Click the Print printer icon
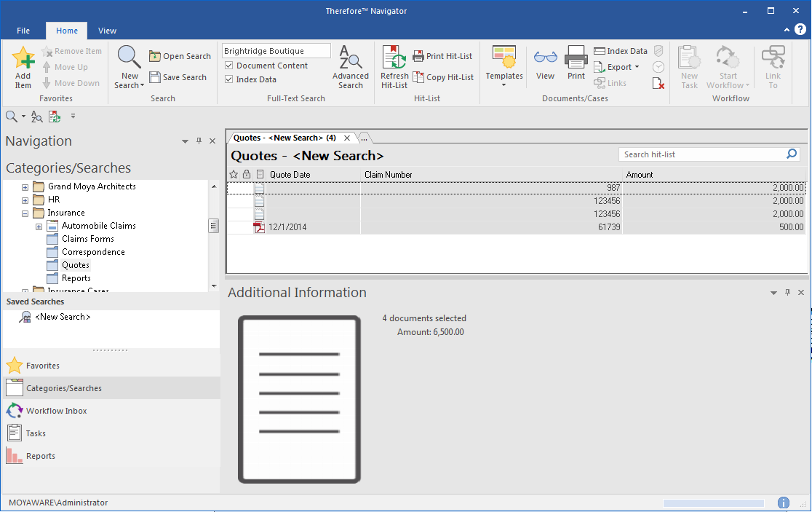Screen dimensions: 812x512 (576, 58)
